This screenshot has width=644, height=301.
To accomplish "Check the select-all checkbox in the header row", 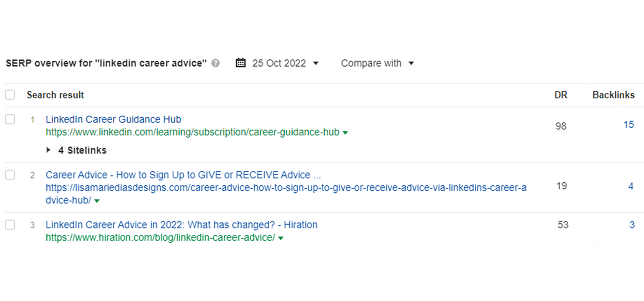I will (9, 94).
